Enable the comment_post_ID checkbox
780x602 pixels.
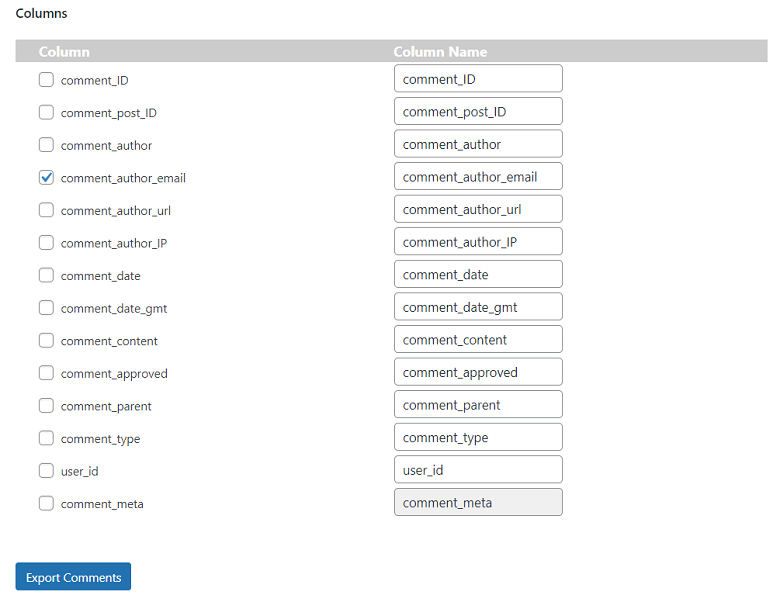(x=46, y=112)
